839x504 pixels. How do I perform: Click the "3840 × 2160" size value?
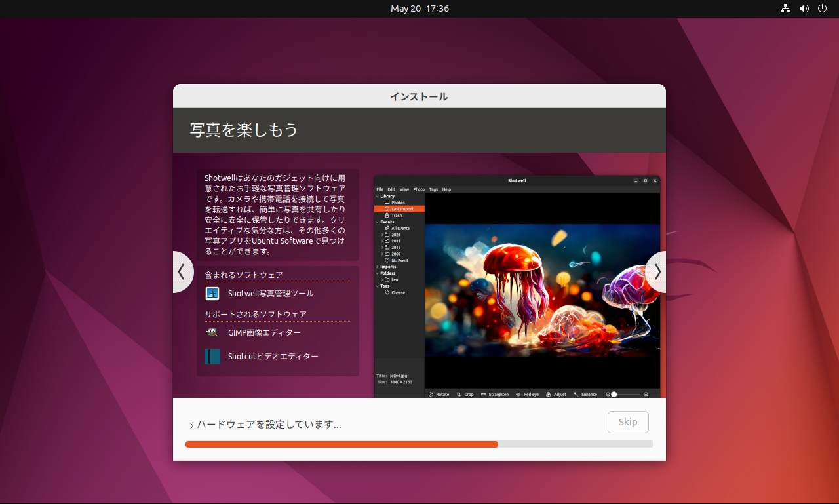click(401, 381)
